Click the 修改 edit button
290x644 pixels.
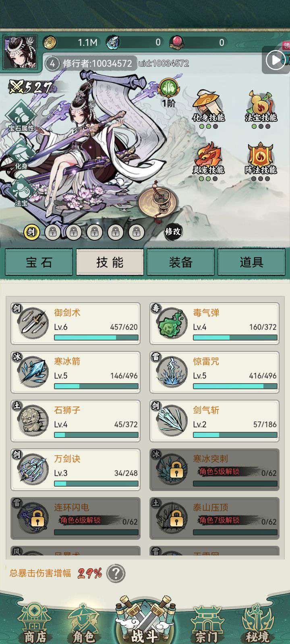click(173, 231)
